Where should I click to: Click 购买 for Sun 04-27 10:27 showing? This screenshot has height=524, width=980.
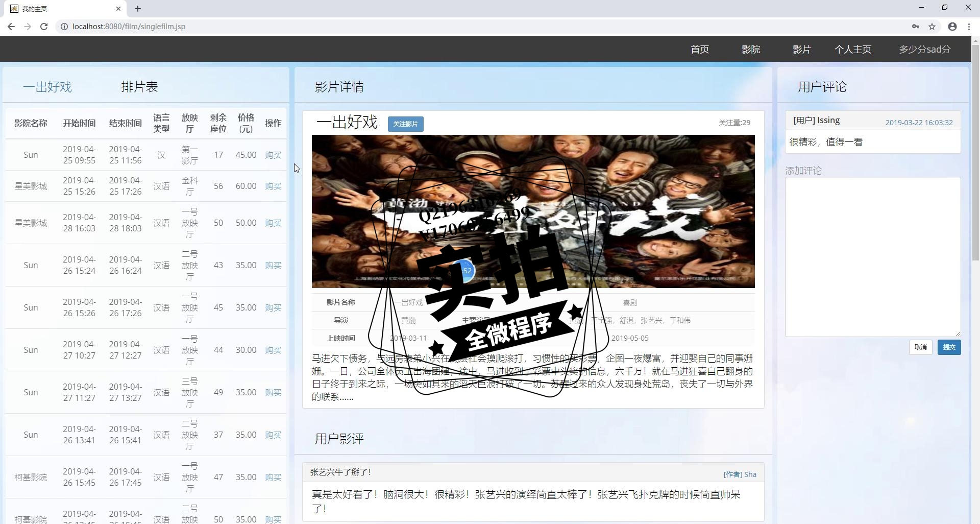click(x=273, y=350)
